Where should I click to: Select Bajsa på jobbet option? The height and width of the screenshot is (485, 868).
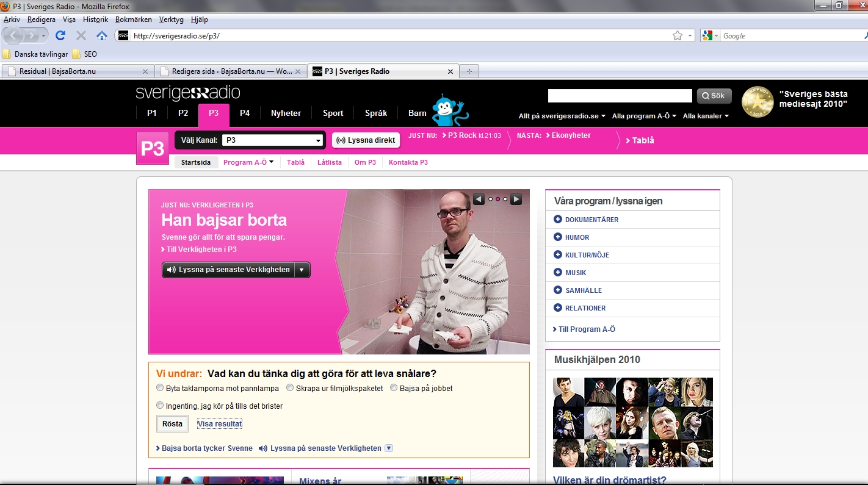394,388
